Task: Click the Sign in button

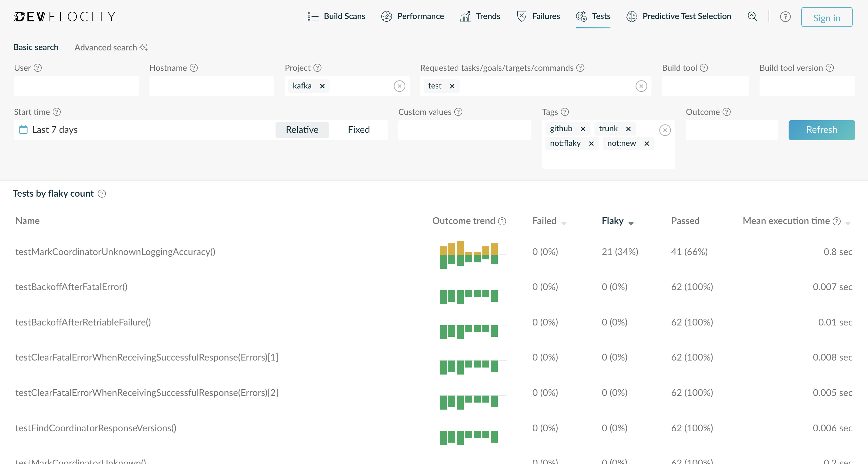Action: (x=826, y=17)
